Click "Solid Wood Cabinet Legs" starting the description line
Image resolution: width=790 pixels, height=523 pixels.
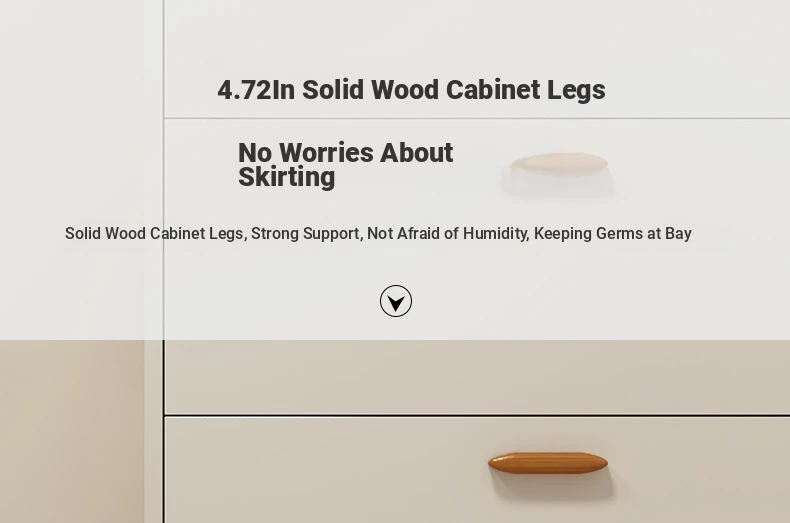[154, 233]
